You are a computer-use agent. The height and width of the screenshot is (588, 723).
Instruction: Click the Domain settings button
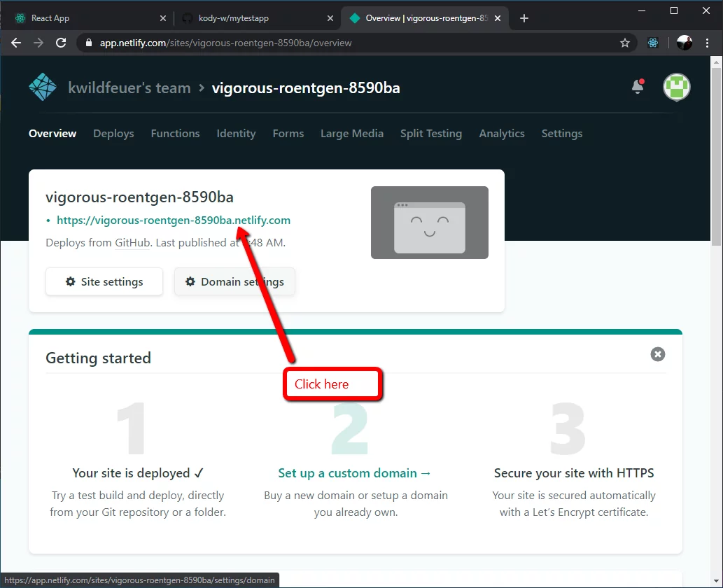click(234, 282)
